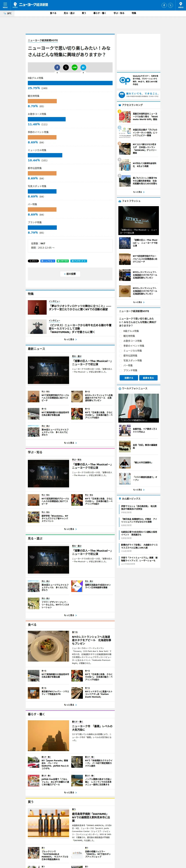This screenshot has height=868, width=186.
Task: Click the globe icon beside ワールドフォトニュース
Action: click(120, 389)
